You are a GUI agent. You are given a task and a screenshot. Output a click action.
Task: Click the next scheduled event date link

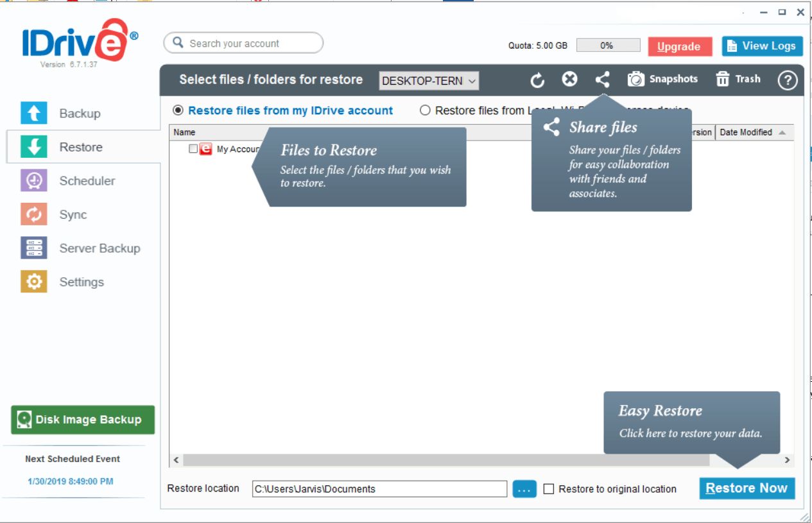click(x=71, y=481)
